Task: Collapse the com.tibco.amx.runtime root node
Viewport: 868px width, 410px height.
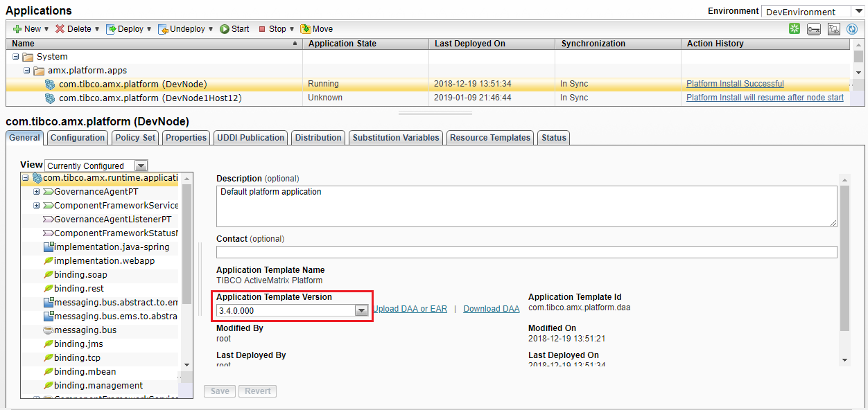Action: click(x=26, y=178)
